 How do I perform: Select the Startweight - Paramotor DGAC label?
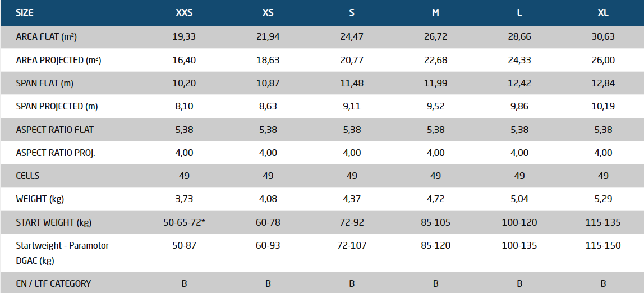pos(62,253)
